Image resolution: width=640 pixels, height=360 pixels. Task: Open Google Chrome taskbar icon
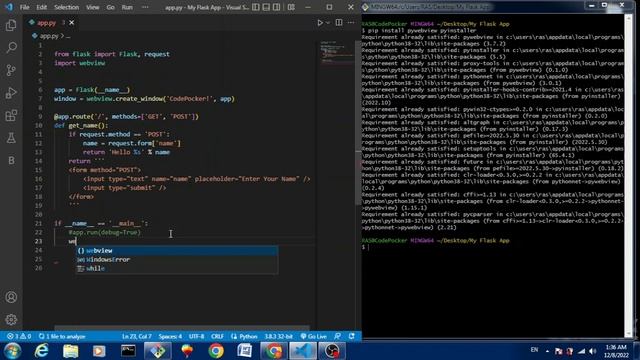216,351
